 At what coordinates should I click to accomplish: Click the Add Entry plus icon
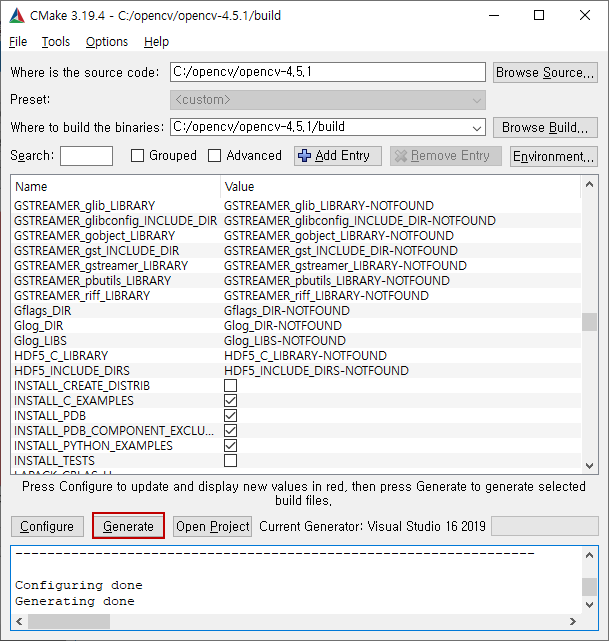304,156
